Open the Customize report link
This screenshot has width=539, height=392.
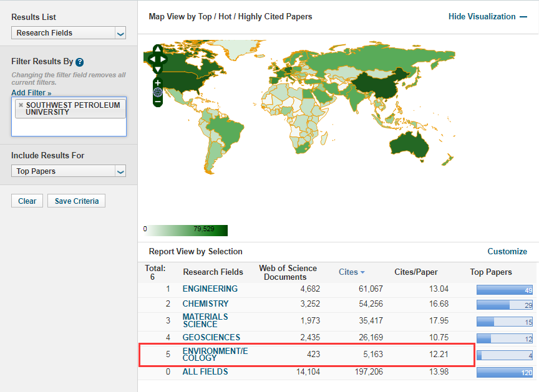(x=507, y=252)
